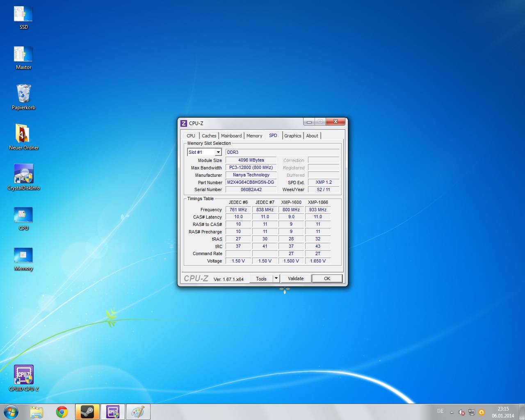The width and height of the screenshot is (525, 420).
Task: Click the 761 MHz frequency cell
Action: [238, 210]
